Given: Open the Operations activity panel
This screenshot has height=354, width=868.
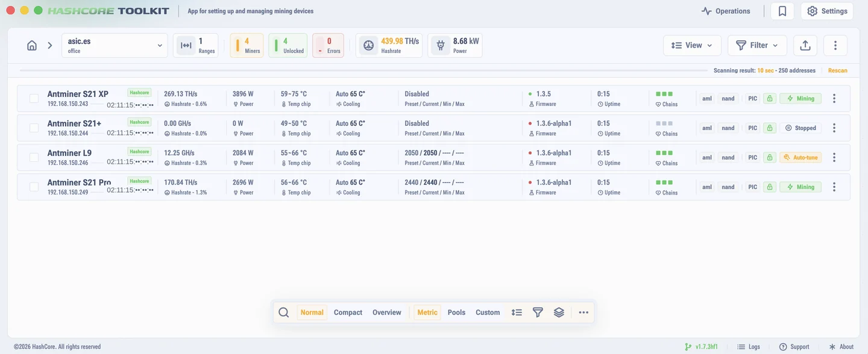Looking at the screenshot, I should coord(726,11).
